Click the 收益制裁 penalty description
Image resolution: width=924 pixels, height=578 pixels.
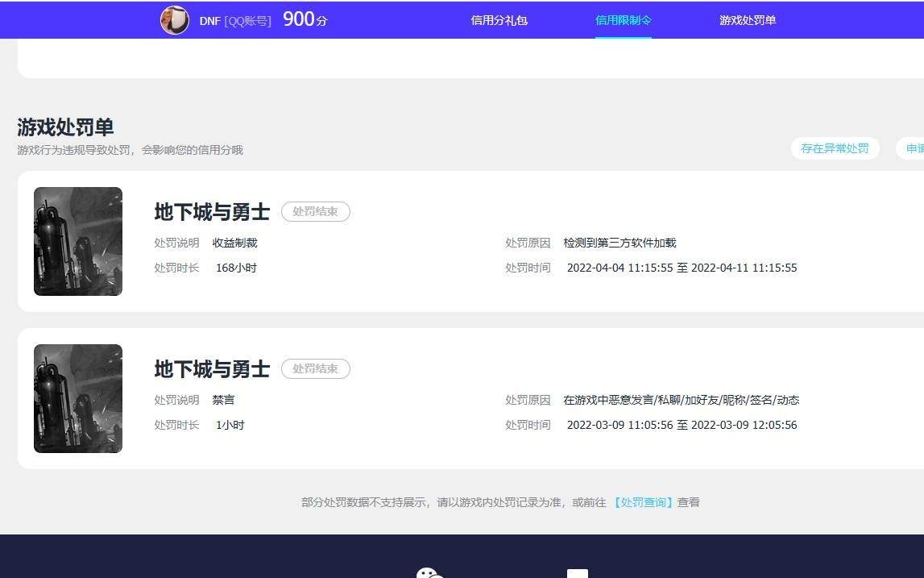235,243
